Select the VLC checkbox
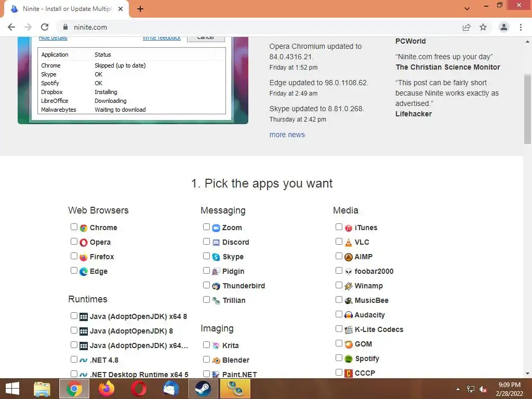Viewport: 532px width, 399px height. [339, 241]
